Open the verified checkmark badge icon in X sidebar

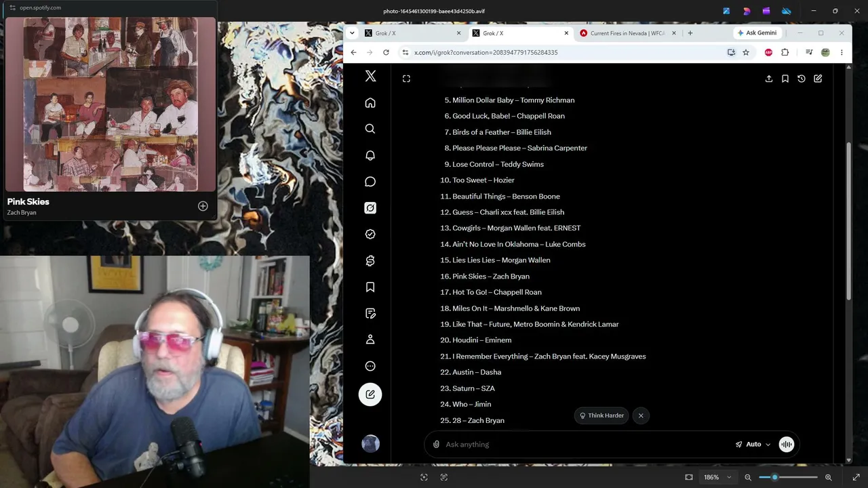[x=370, y=234]
